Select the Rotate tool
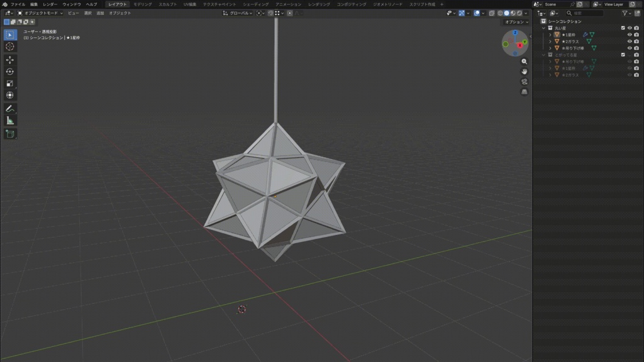 pyautogui.click(x=10, y=72)
